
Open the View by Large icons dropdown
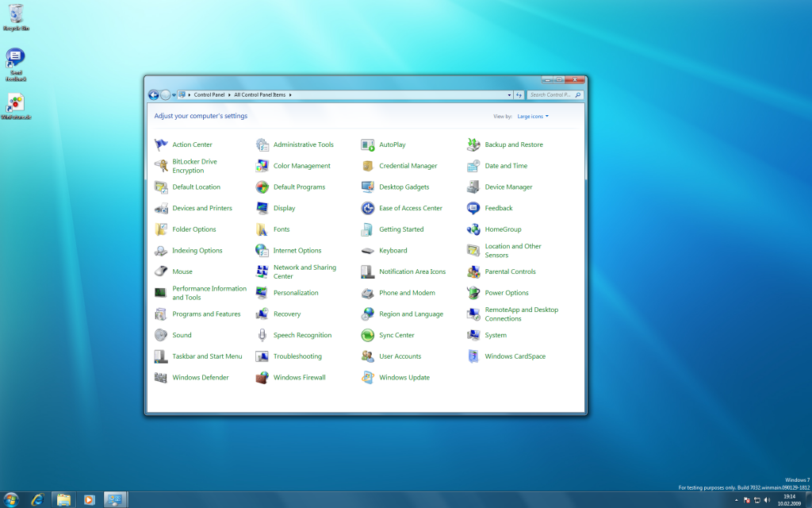[x=533, y=117]
